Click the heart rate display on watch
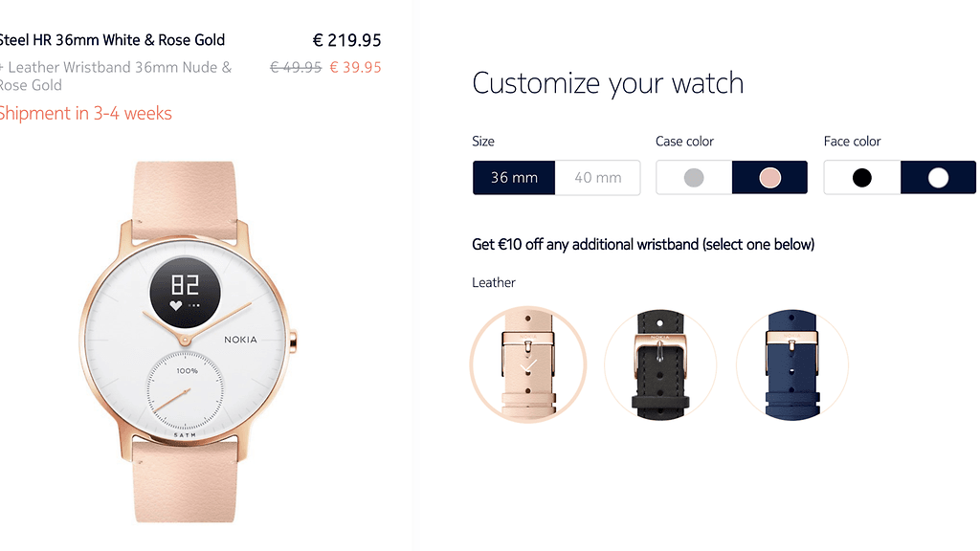Image resolution: width=980 pixels, height=551 pixels. [185, 293]
